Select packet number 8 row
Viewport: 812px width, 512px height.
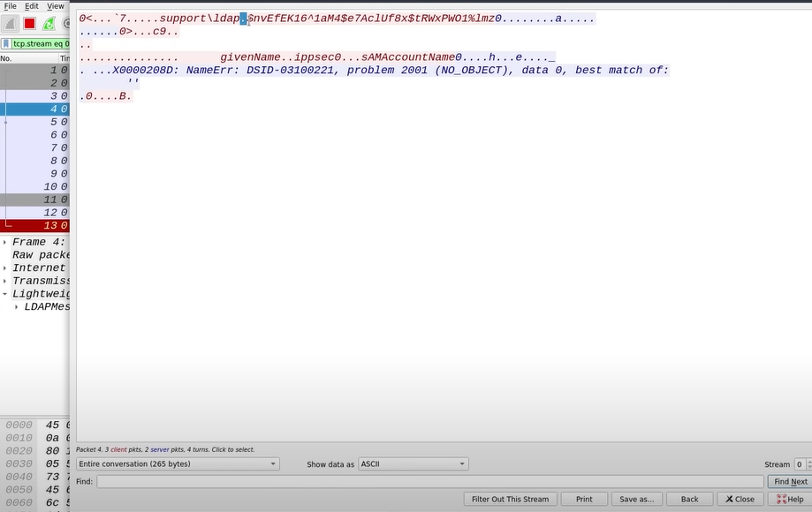[x=34, y=161]
